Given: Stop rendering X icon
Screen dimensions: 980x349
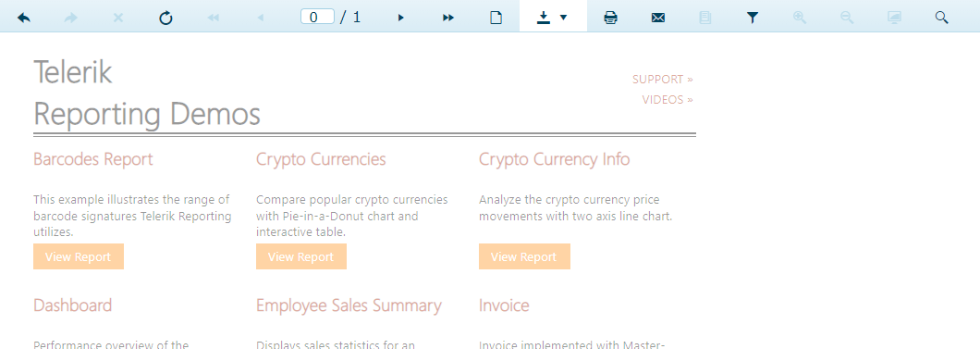Looking at the screenshot, I should tap(118, 18).
